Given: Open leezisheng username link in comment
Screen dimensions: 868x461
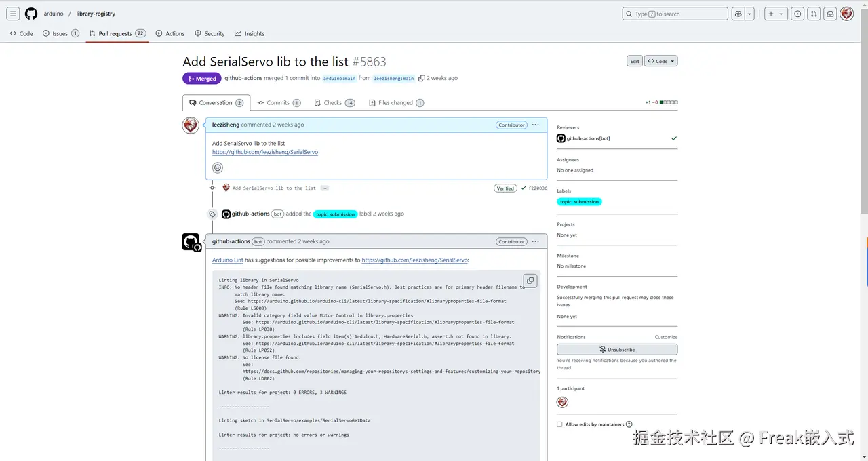Looking at the screenshot, I should 226,125.
